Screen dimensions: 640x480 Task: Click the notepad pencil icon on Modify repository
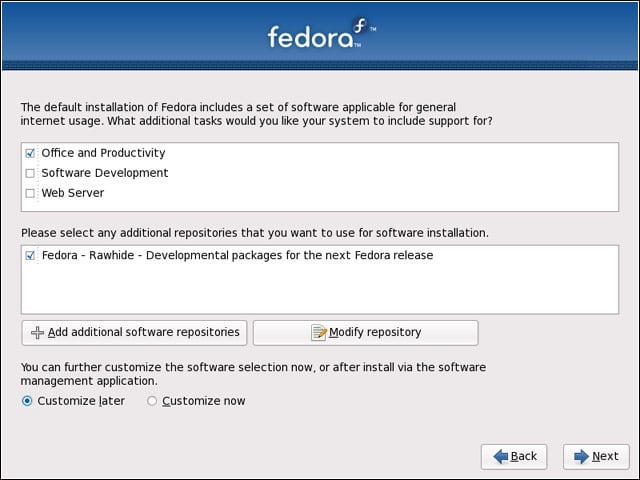tap(319, 333)
